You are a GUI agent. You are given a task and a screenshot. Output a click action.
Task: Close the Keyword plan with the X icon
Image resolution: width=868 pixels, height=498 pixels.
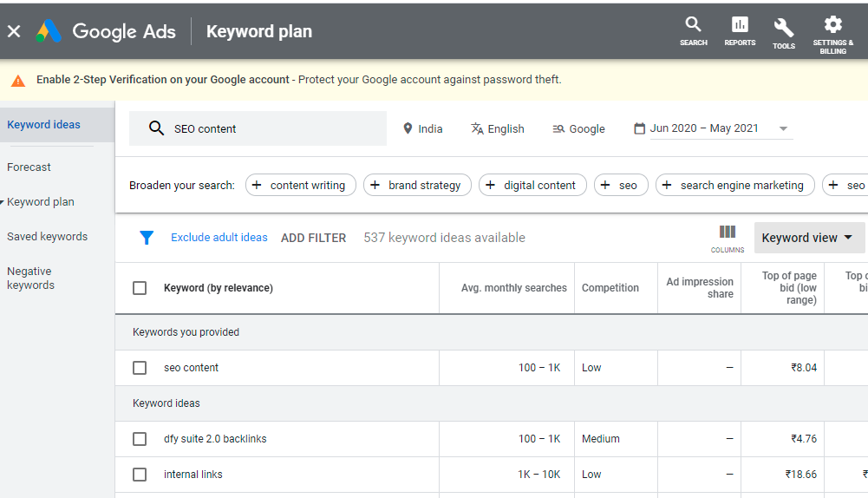[x=14, y=31]
